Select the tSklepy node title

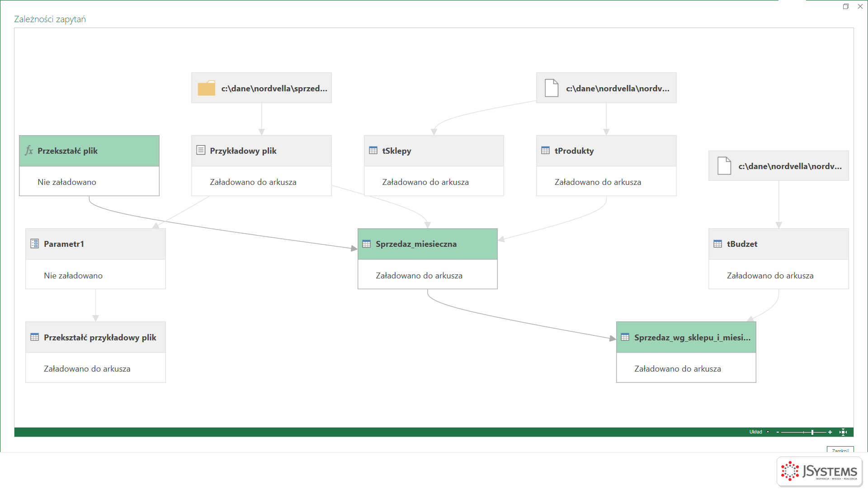396,151
